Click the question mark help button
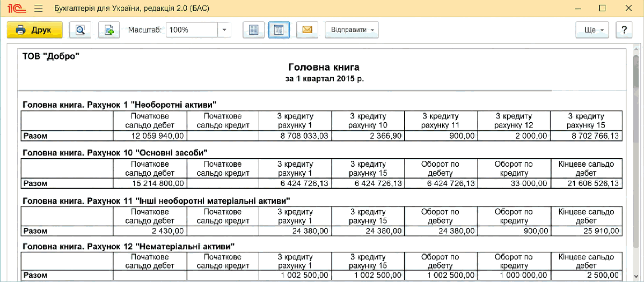Screen dimensions: 644x282 pyautogui.click(x=624, y=30)
